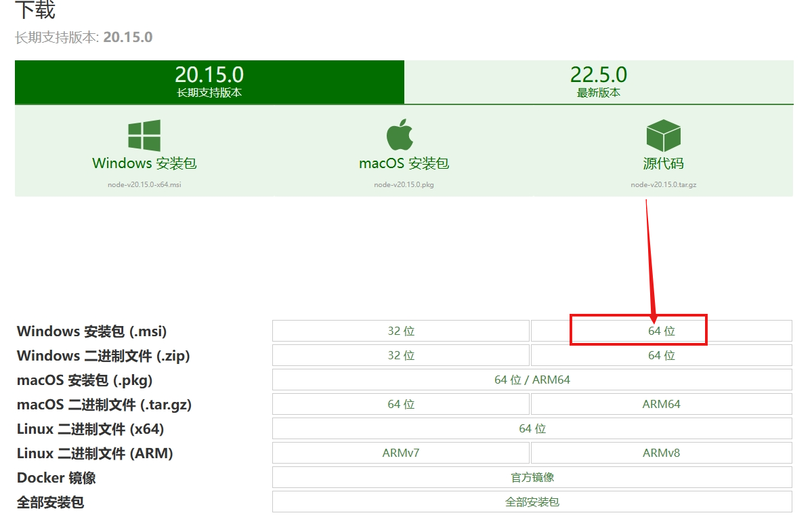Select the 20.15.0 long-term support tab
The image size is (812, 528).
209,81
